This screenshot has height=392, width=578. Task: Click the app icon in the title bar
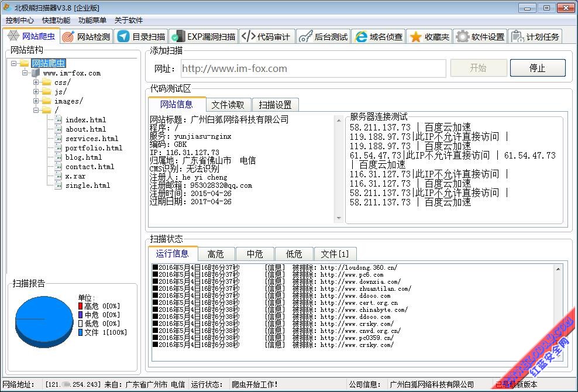[x=7, y=8]
